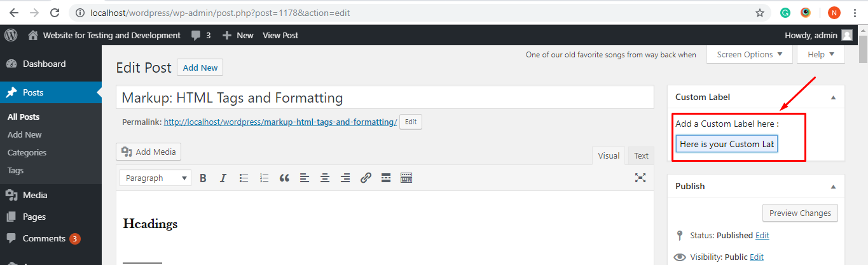Click the Preview Changes button
Screen dimensions: 868x265
[x=800, y=213]
